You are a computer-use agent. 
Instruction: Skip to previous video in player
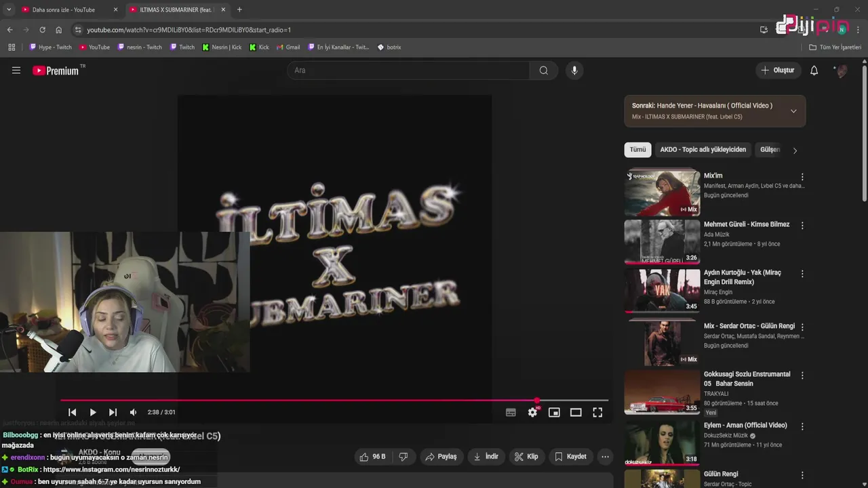[x=73, y=412]
